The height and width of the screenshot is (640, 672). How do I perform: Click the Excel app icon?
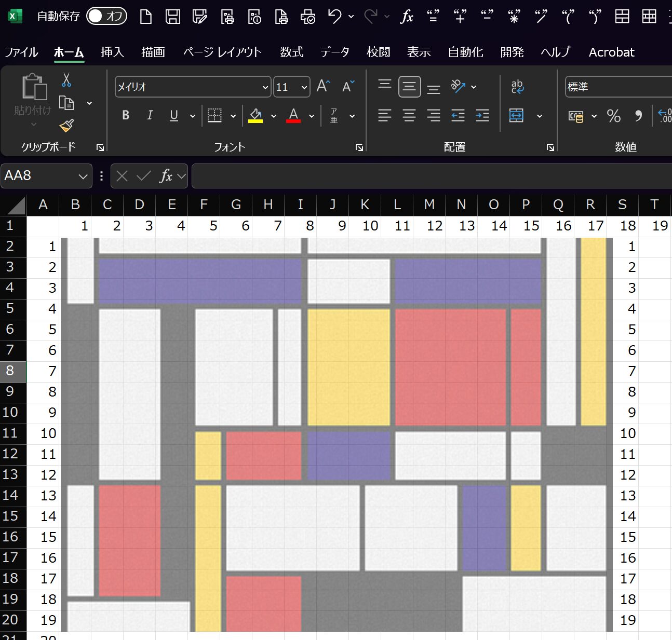click(x=15, y=16)
